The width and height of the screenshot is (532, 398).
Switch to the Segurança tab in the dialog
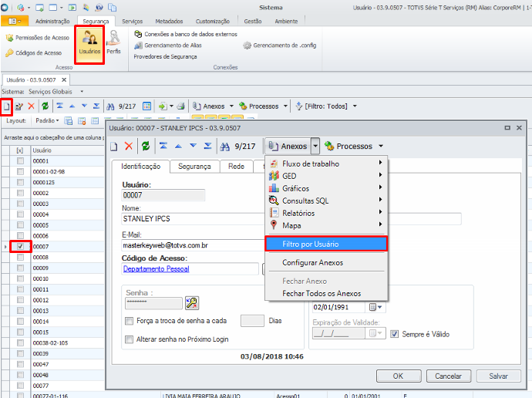(x=194, y=166)
